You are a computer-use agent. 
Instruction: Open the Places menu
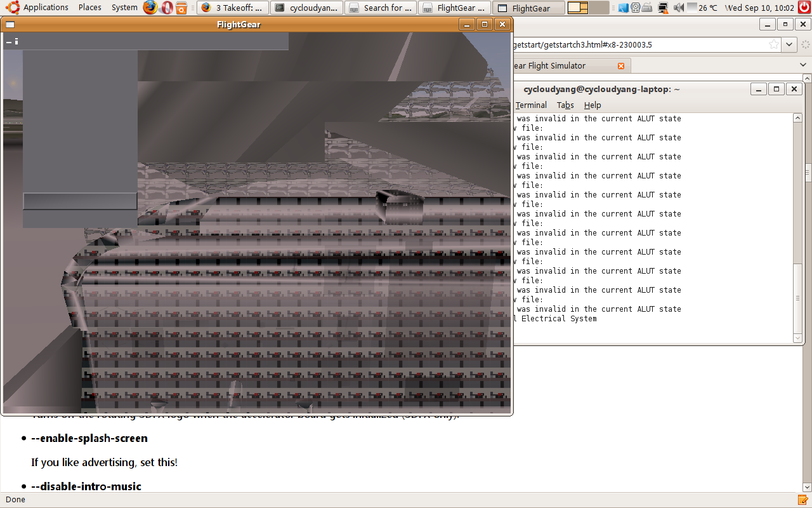tap(89, 8)
